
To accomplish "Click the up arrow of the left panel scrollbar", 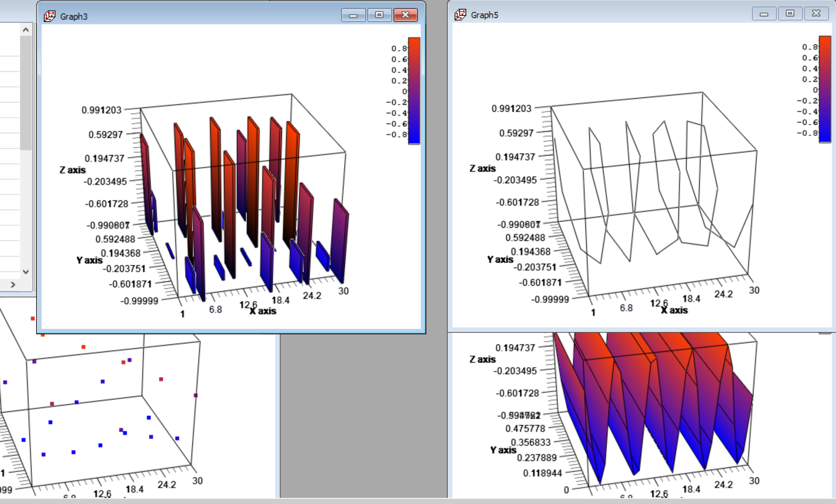I will [x=26, y=30].
